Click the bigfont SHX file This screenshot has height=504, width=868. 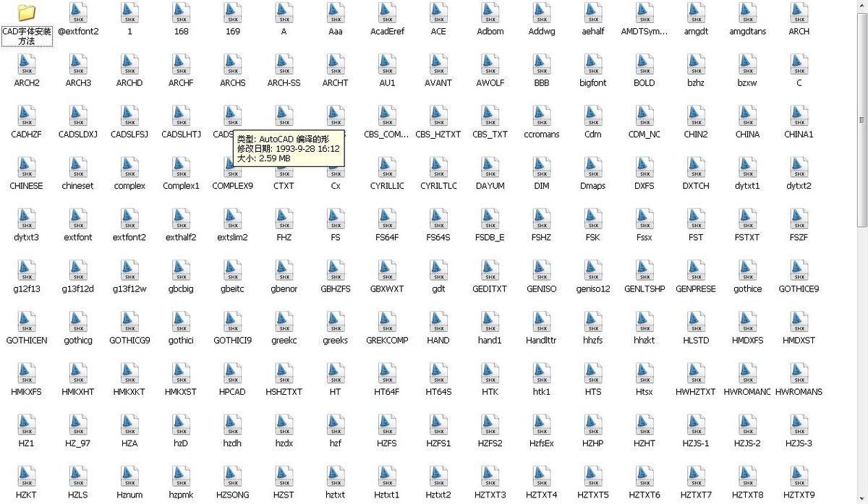593,64
